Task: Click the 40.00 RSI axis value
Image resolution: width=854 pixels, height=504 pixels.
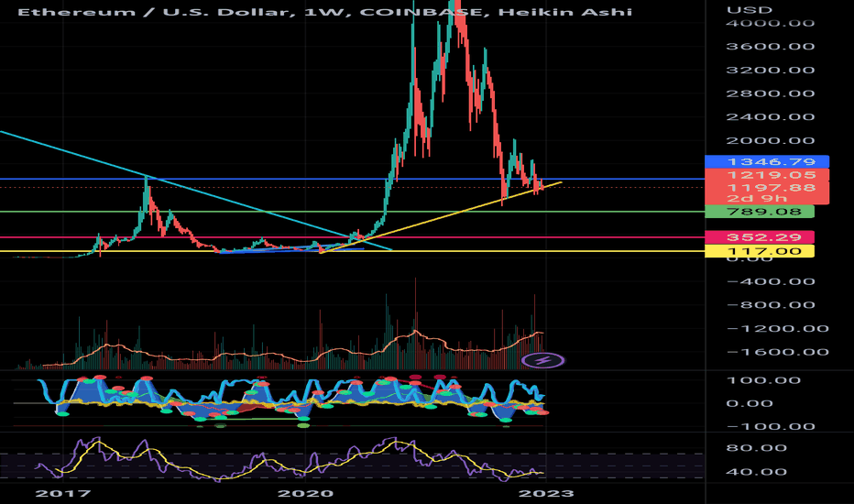Action: click(757, 472)
